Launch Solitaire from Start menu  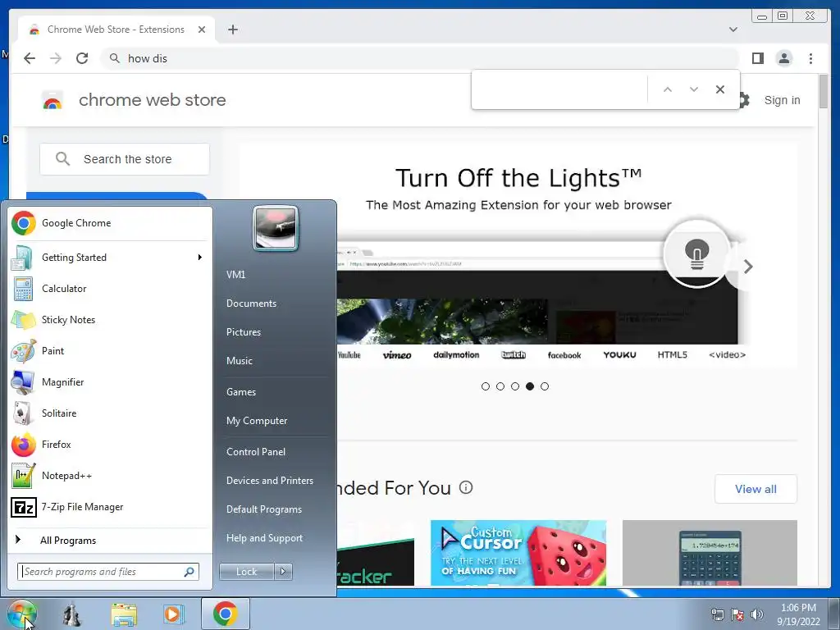point(110,413)
